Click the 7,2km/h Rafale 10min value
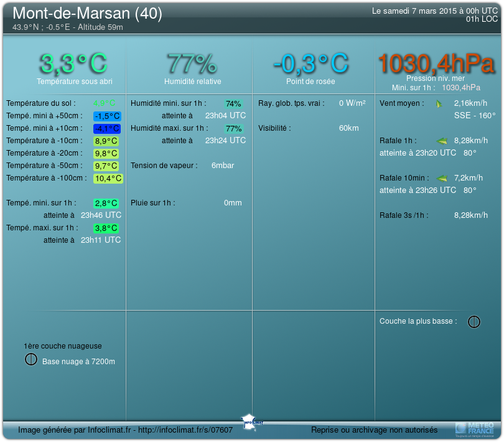504x442 pixels. point(469,178)
